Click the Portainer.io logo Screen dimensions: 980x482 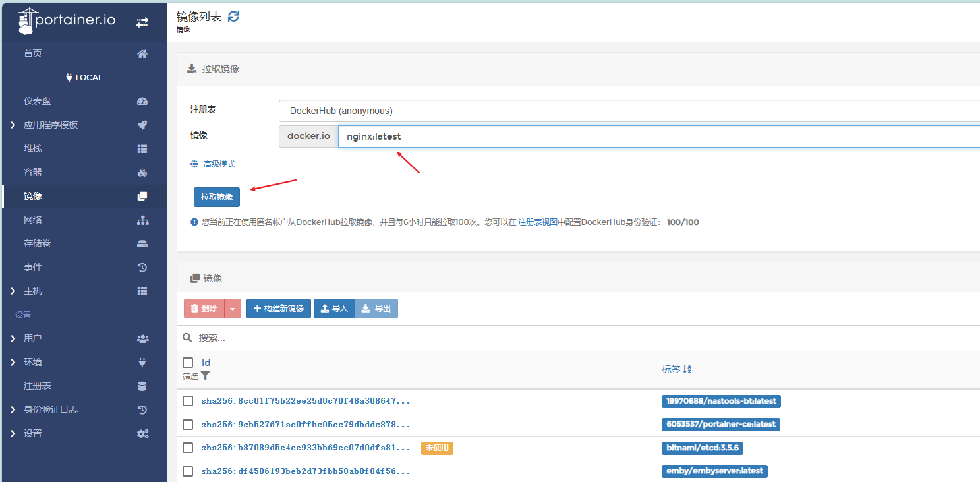(x=67, y=21)
